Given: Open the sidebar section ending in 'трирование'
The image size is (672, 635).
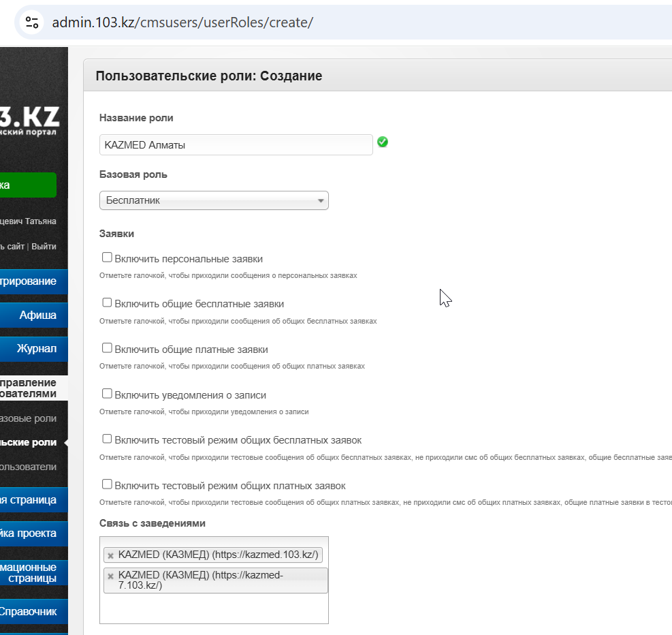Looking at the screenshot, I should (x=34, y=281).
